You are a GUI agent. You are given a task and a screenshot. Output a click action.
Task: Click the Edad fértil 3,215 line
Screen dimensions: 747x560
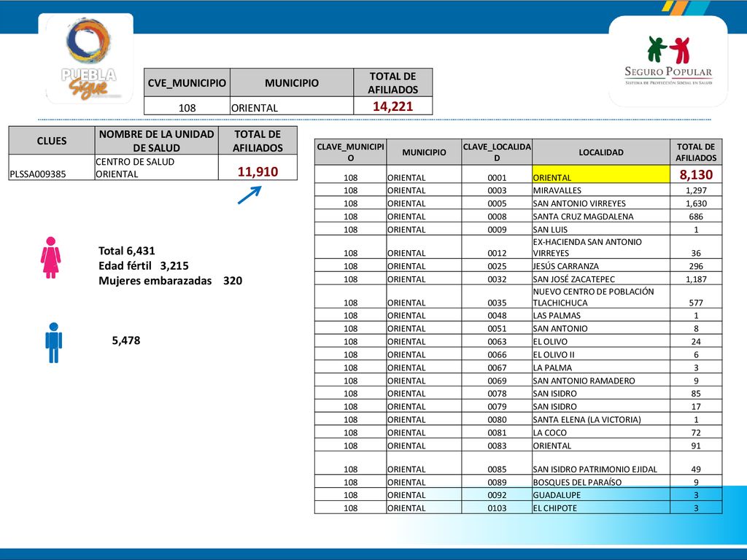144,265
